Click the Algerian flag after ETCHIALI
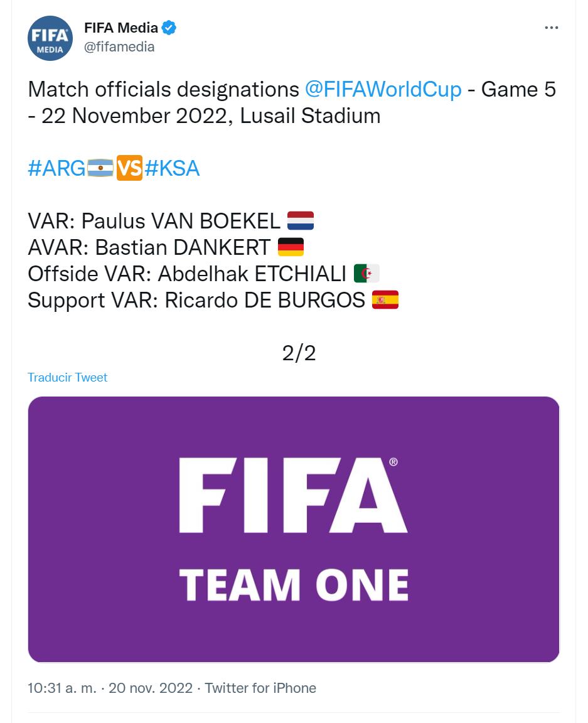 tap(366, 274)
